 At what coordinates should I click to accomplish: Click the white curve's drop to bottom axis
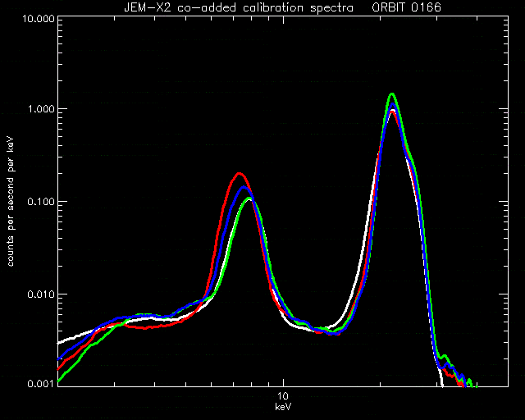tap(442, 383)
